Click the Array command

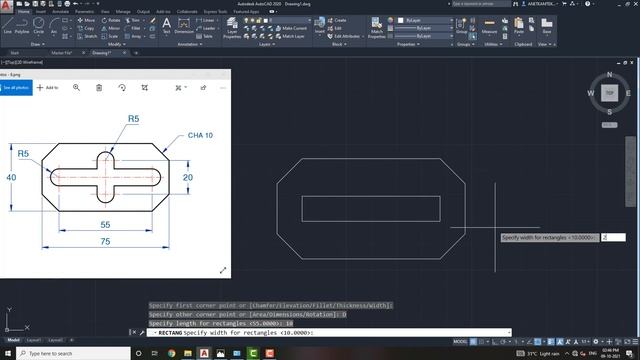[133, 36]
